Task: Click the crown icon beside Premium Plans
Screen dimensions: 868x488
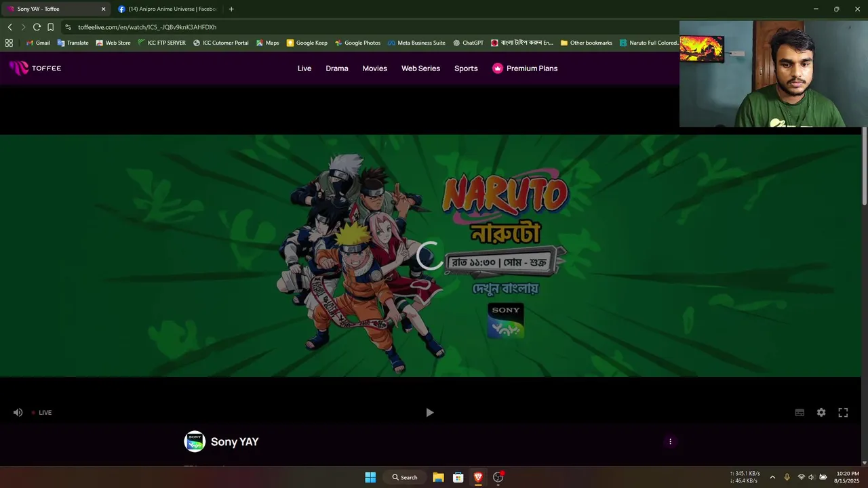Action: (x=498, y=68)
